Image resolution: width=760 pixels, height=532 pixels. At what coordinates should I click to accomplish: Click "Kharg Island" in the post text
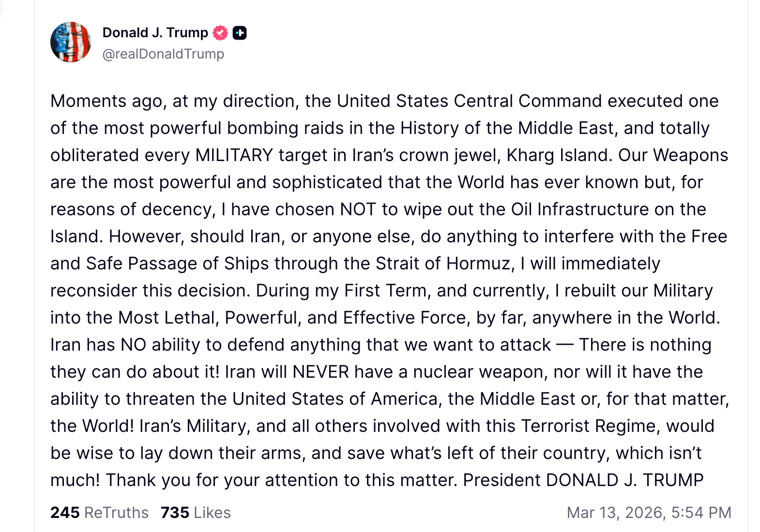(555, 155)
